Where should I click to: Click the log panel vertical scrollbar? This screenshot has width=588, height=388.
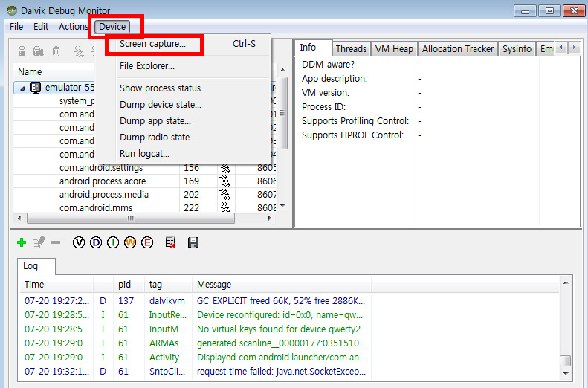point(566,327)
